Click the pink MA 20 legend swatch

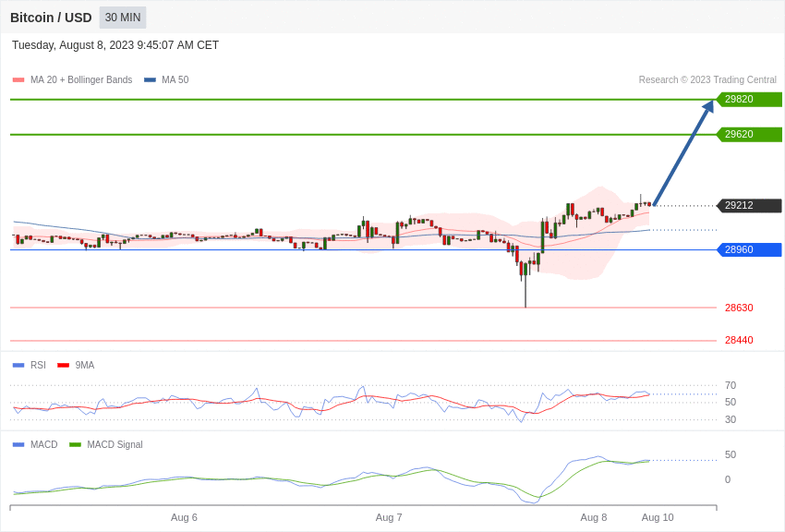pyautogui.click(x=18, y=80)
